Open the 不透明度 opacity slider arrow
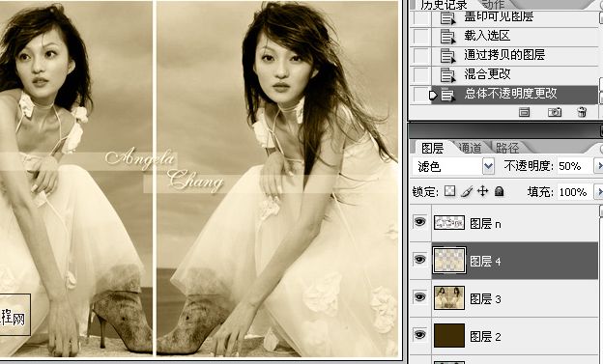The width and height of the screenshot is (603, 364). [x=599, y=166]
